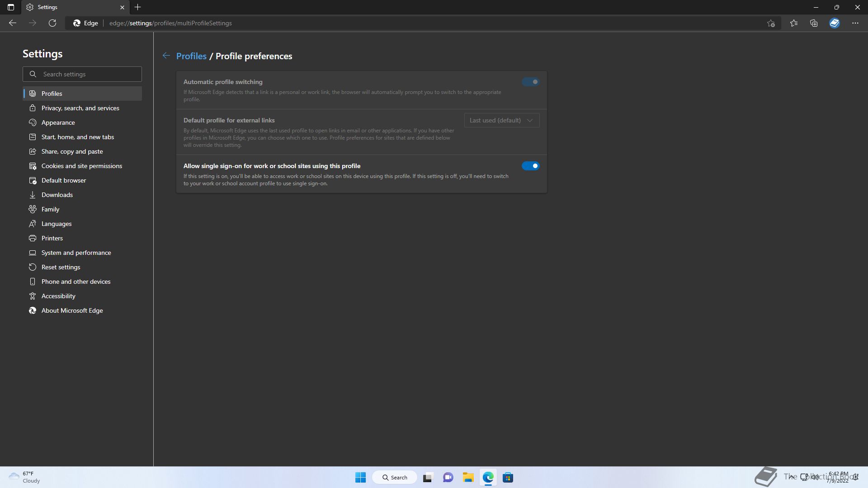Open System and performance settings

click(x=82, y=253)
